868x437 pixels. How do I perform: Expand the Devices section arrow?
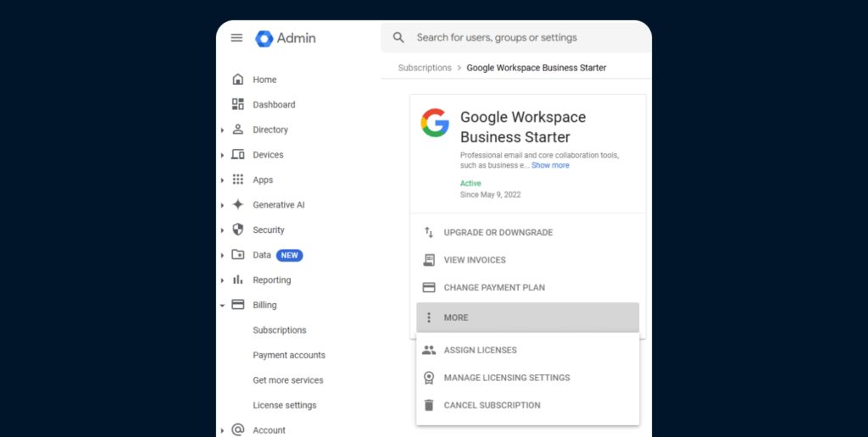pyautogui.click(x=223, y=156)
